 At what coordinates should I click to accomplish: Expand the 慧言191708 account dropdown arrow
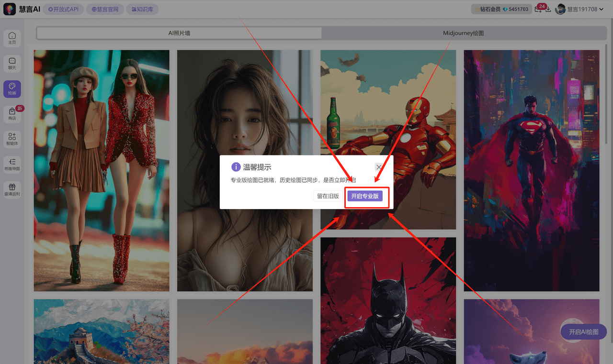(601, 9)
